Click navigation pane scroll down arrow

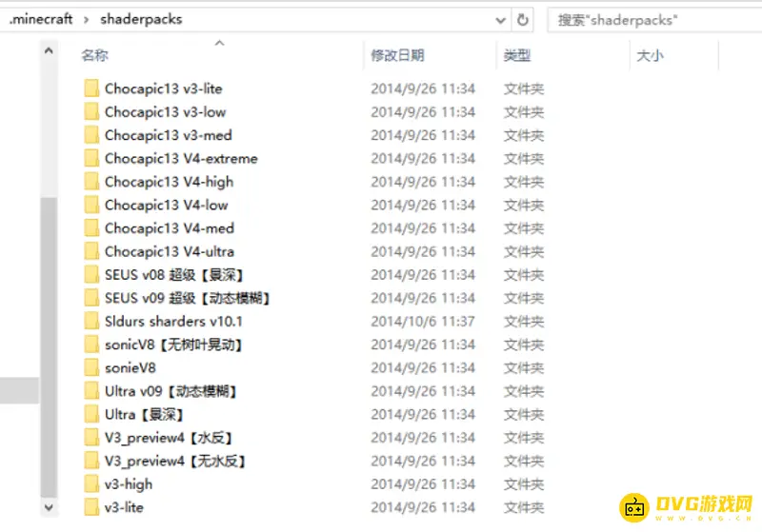(49, 507)
